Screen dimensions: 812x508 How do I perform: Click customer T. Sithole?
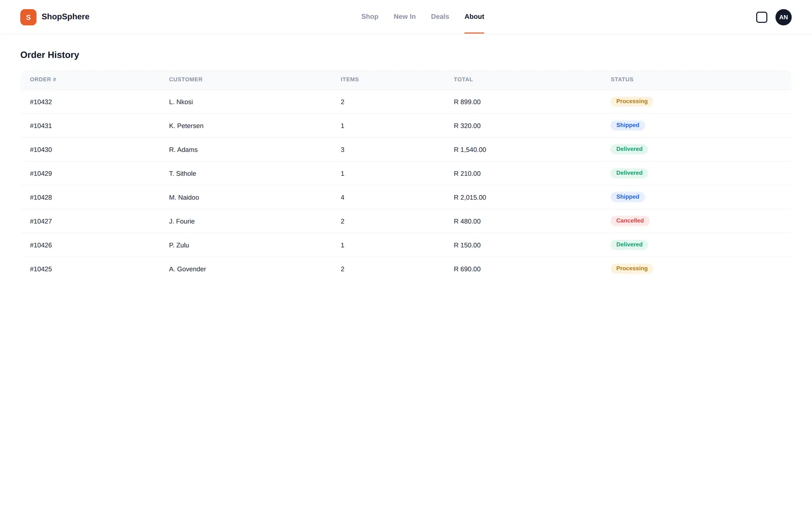pyautogui.click(x=183, y=174)
